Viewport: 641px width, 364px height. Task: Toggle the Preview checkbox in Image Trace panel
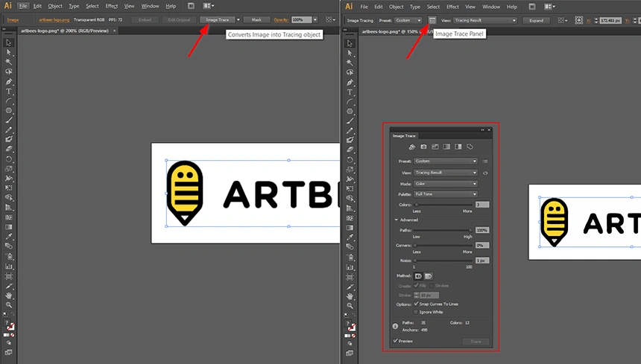pos(395,341)
